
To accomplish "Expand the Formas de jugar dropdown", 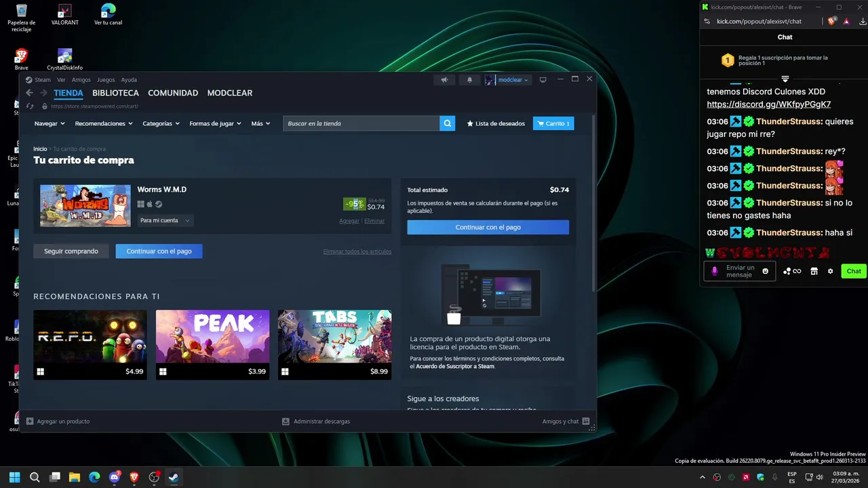I will (216, 123).
